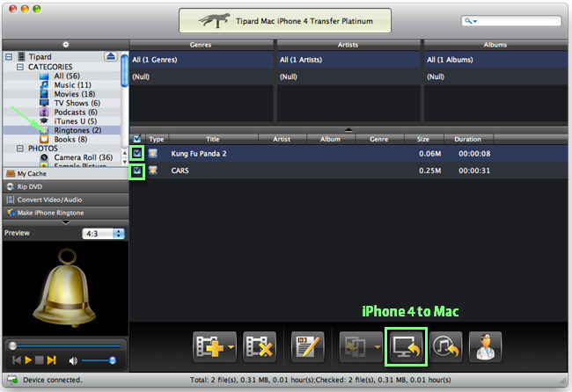This screenshot has width=572, height=392.
Task: Select All (1 Genres) entry
Action: 201,60
